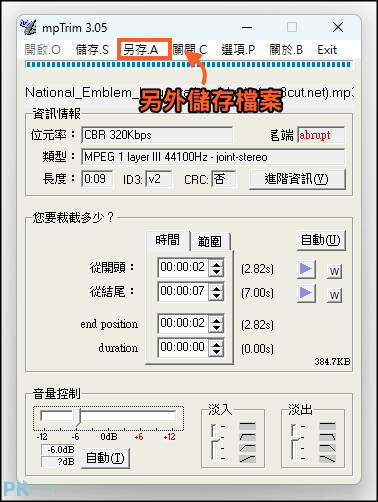Increase the 從結尾 time with up arrow
Screen dimensions: 378x502
tap(216, 288)
